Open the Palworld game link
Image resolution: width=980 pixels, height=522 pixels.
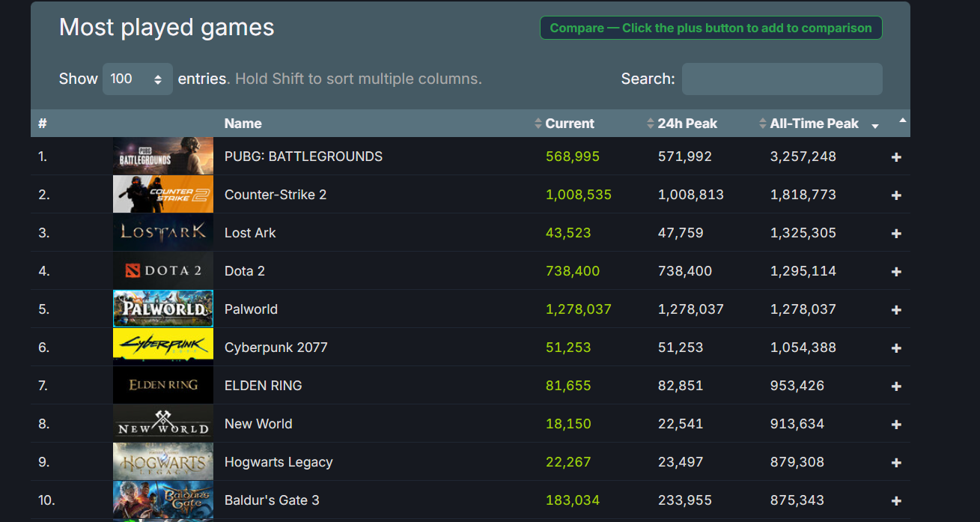(x=251, y=309)
